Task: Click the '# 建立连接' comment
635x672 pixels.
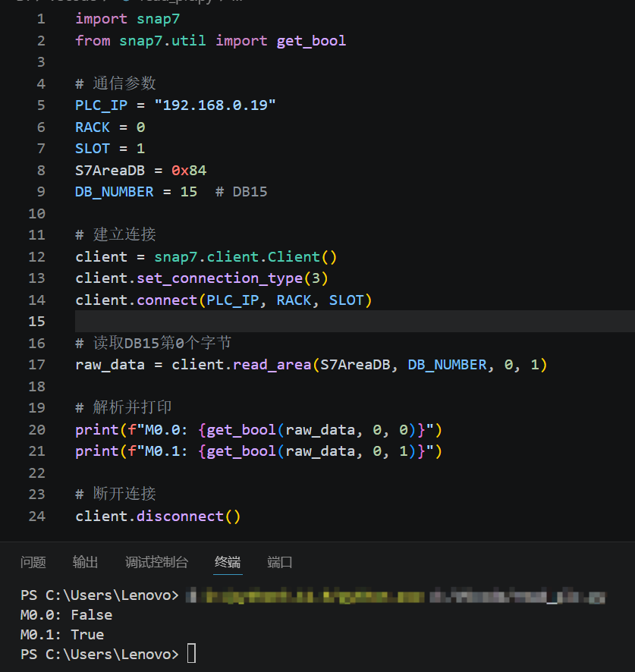Action: [x=116, y=234]
